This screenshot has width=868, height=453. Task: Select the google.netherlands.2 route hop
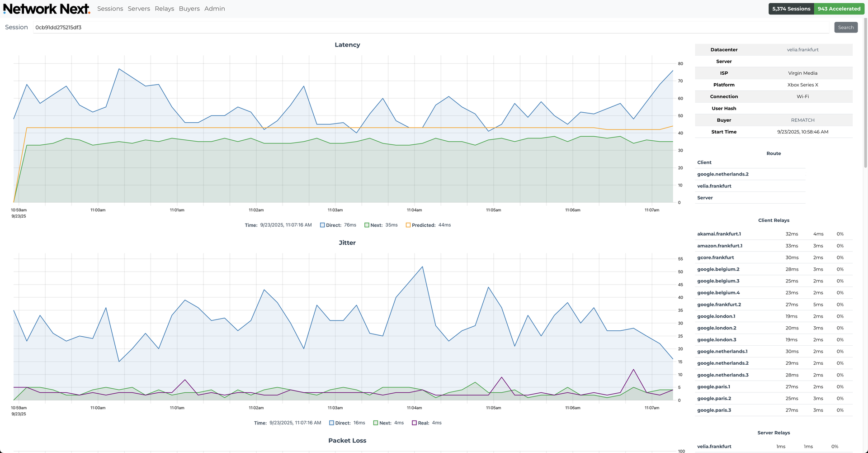coord(723,174)
